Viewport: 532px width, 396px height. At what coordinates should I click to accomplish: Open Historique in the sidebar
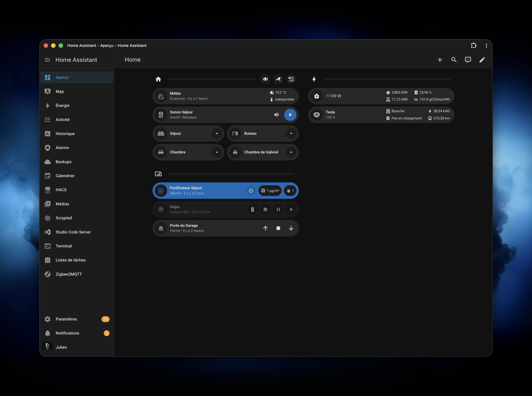coord(77,134)
